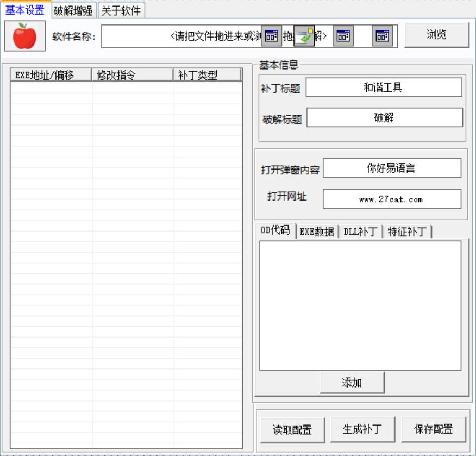476x456 pixels.
Task: Select the EXE数据 tab
Action: pos(317,232)
